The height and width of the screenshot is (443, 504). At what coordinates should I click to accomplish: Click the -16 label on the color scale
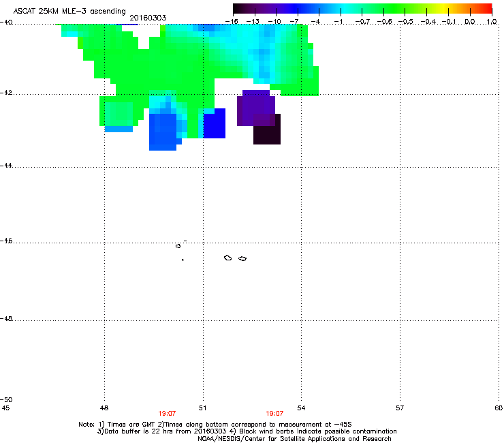[x=232, y=22]
